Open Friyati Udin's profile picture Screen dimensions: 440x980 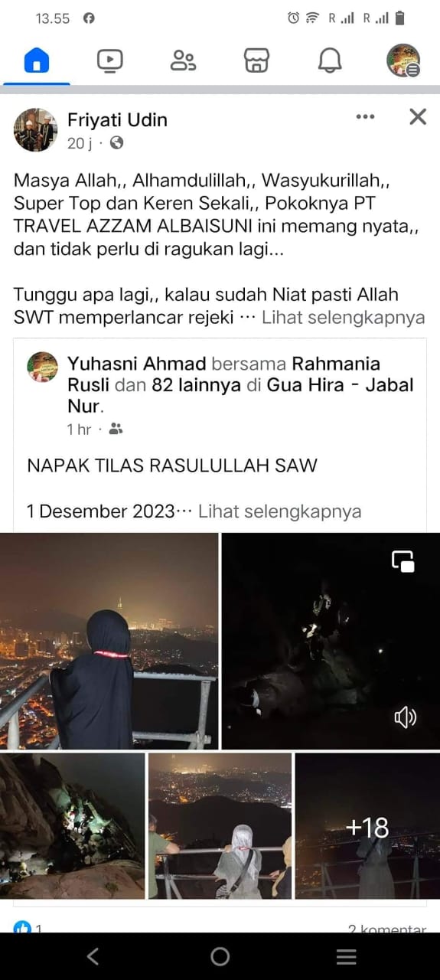pyautogui.click(x=36, y=129)
